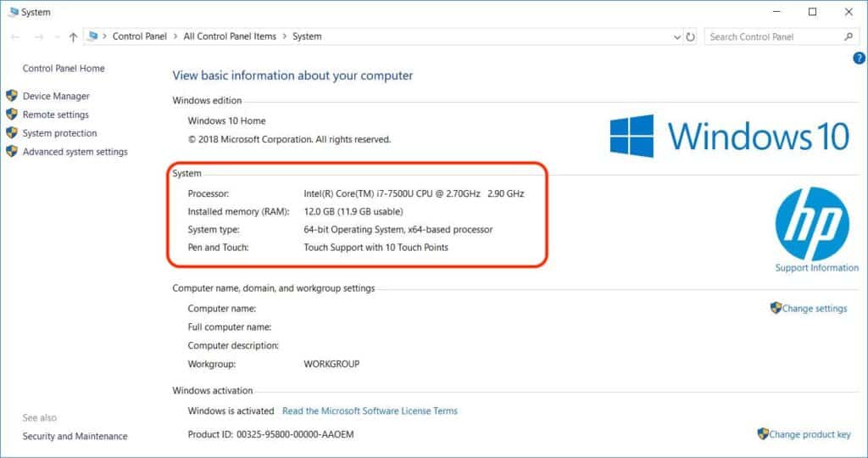The image size is (868, 458).
Task: Click shield icon next to Remote settings
Action: click(x=12, y=114)
